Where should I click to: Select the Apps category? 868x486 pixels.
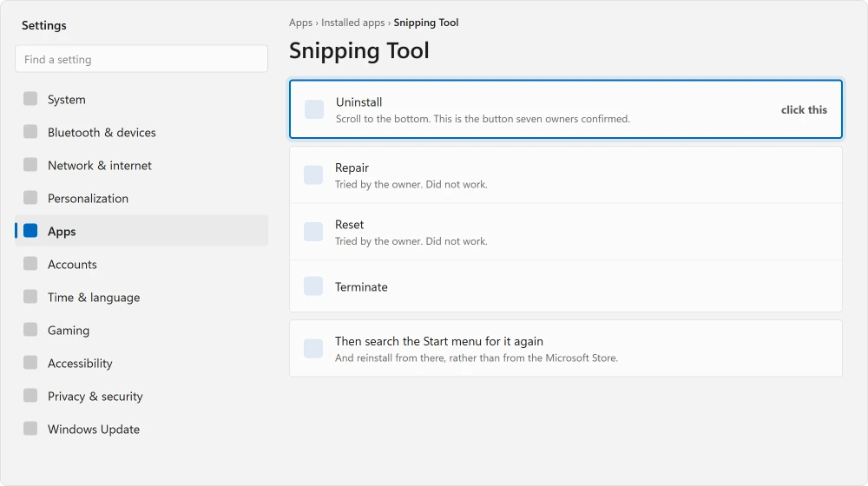141,231
